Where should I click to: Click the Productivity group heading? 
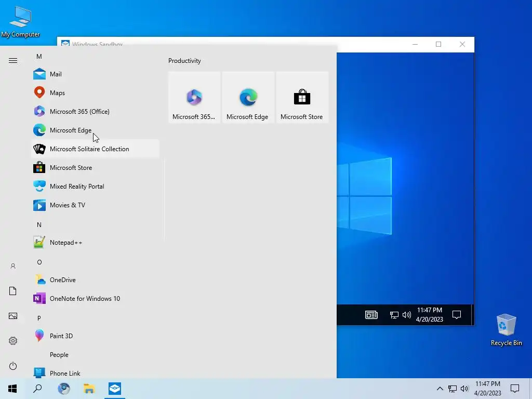pyautogui.click(x=184, y=61)
